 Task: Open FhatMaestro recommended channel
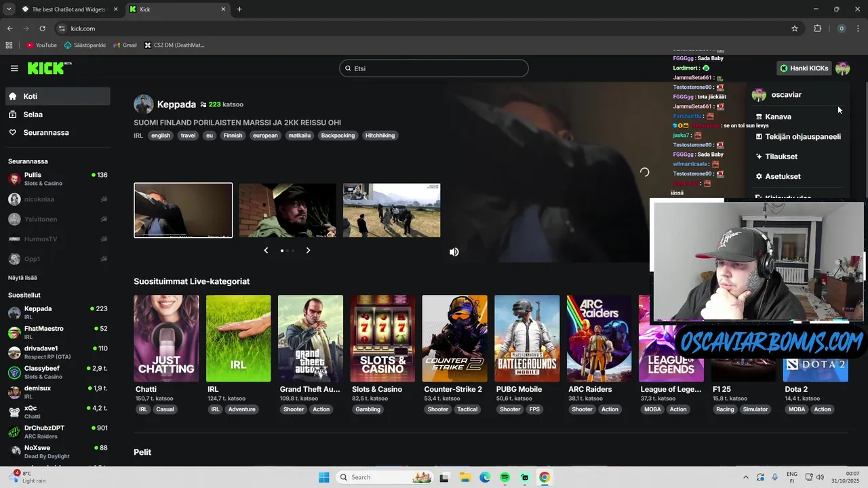(58, 332)
